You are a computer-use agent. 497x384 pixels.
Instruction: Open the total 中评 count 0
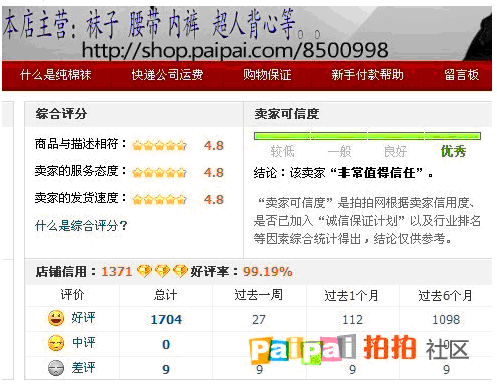[166, 344]
